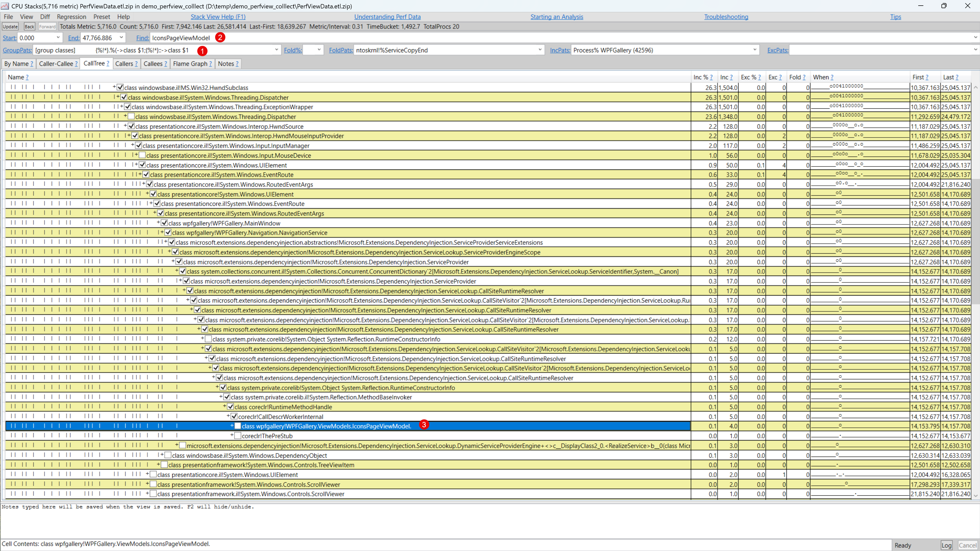Click the Log button in status bar
This screenshot has width=980, height=551.
pyautogui.click(x=947, y=545)
